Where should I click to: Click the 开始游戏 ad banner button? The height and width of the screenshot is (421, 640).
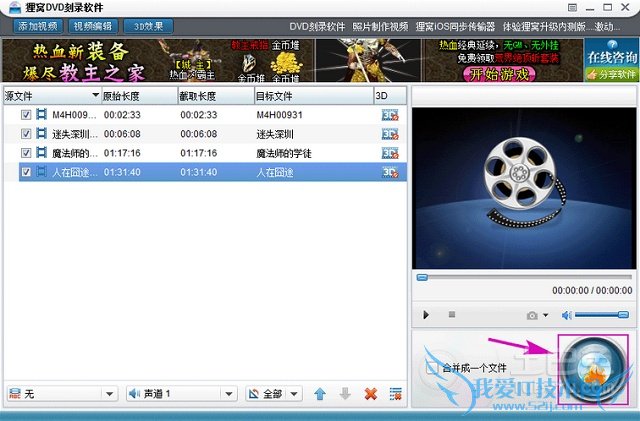pyautogui.click(x=498, y=74)
